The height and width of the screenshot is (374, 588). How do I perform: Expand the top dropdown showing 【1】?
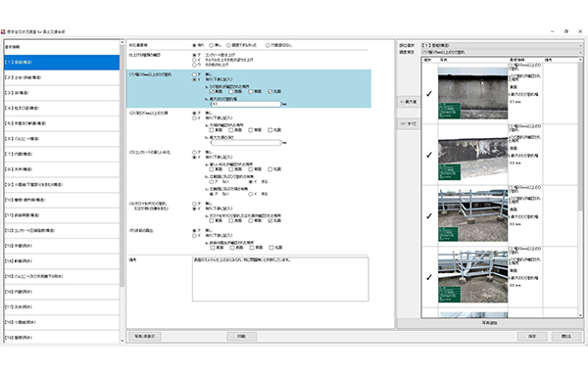[x=502, y=45]
